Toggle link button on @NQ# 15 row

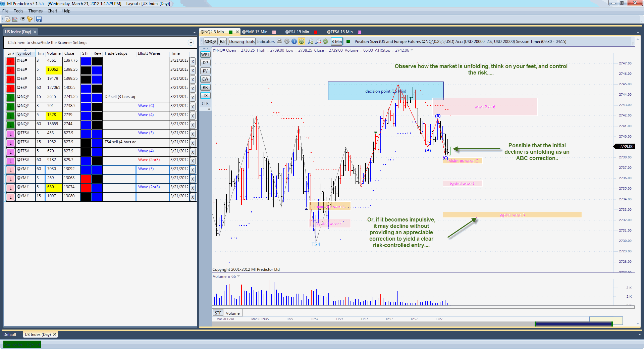click(x=11, y=98)
